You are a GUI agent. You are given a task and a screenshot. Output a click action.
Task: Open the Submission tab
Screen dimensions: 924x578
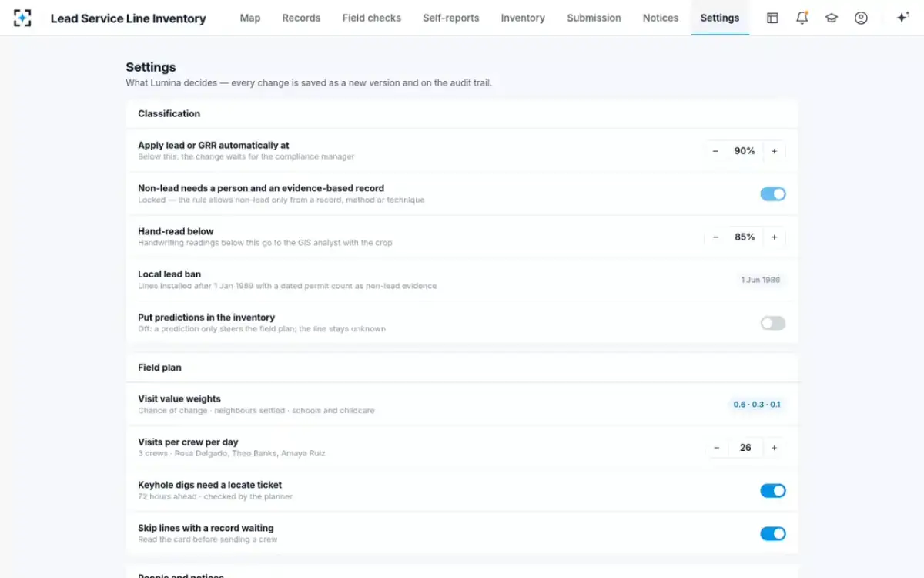[594, 18]
